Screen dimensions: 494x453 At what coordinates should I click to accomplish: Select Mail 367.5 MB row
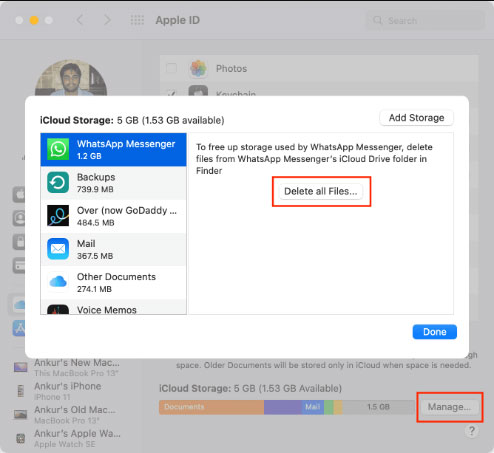(113, 249)
